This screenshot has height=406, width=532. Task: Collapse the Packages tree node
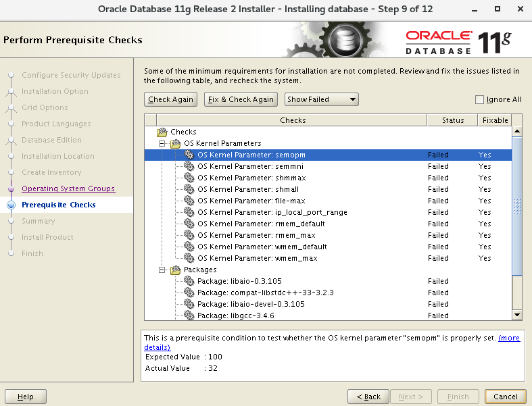coord(162,270)
